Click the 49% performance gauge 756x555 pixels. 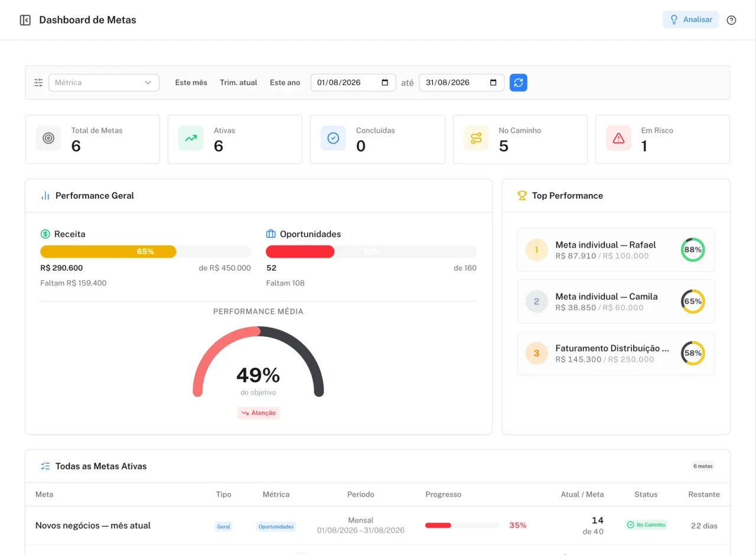click(258, 362)
